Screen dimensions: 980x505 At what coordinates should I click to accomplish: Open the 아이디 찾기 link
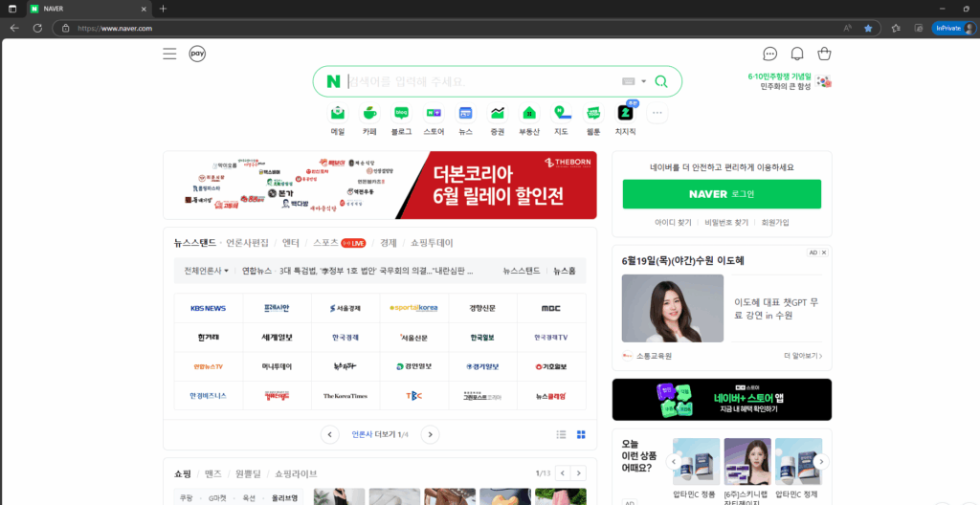(x=673, y=223)
